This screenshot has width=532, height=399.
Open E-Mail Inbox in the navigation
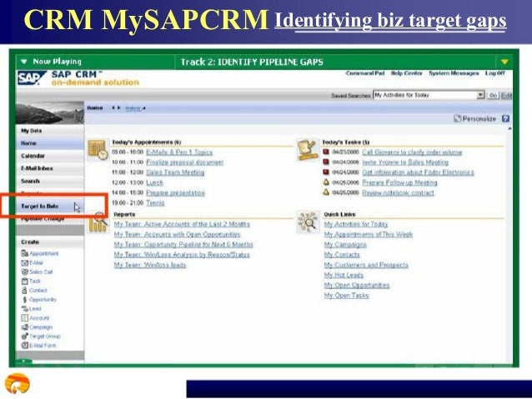point(50,168)
